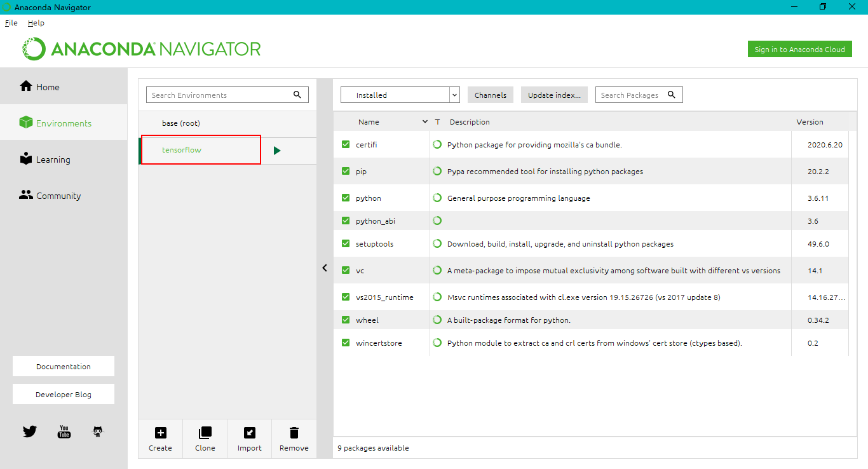
Task: Click the status circle icon for python
Action: [437, 198]
